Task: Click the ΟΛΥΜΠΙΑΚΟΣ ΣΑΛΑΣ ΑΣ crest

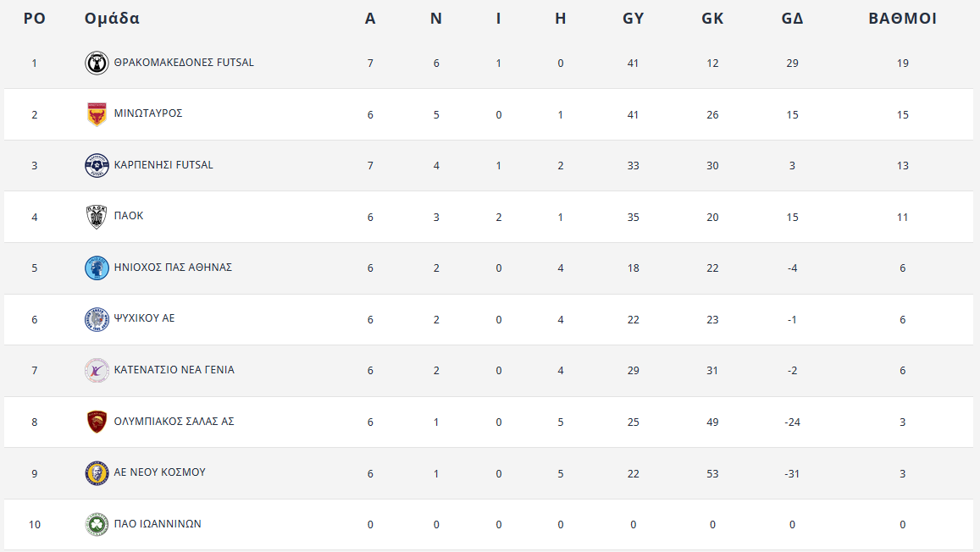Action: click(x=97, y=422)
